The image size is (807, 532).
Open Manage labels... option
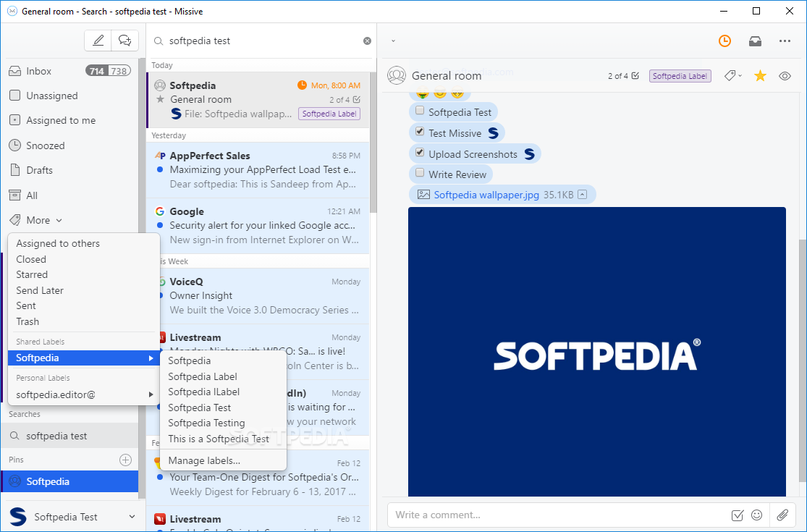(224, 460)
